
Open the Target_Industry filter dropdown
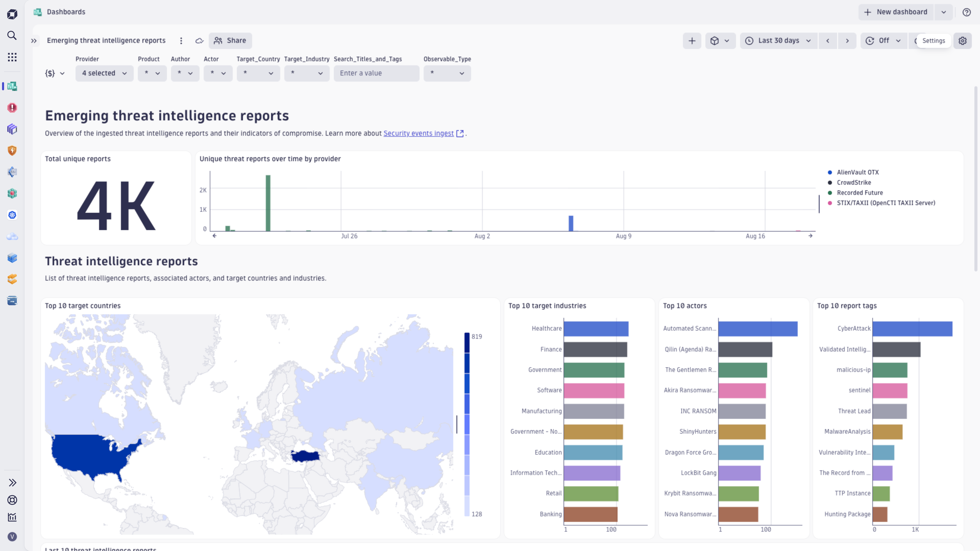point(307,73)
